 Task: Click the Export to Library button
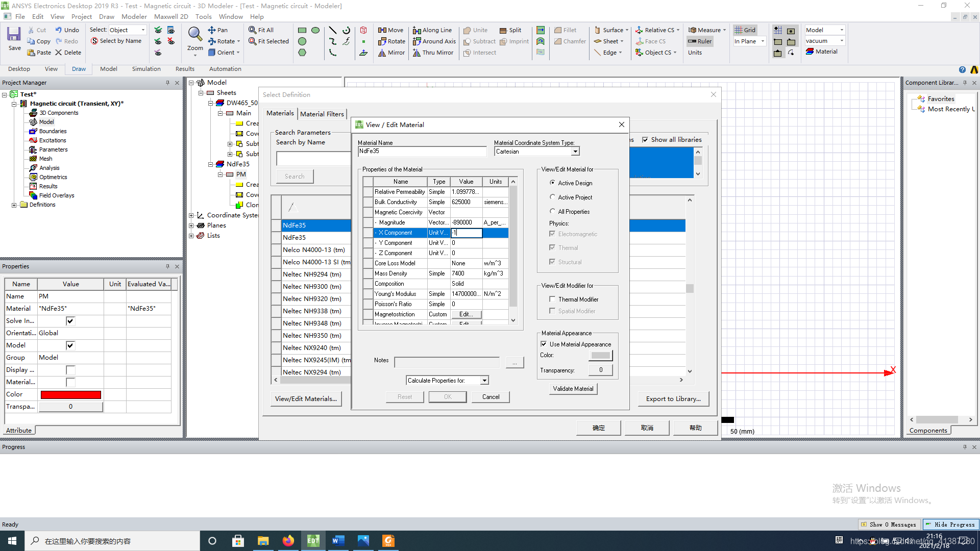pyautogui.click(x=673, y=399)
